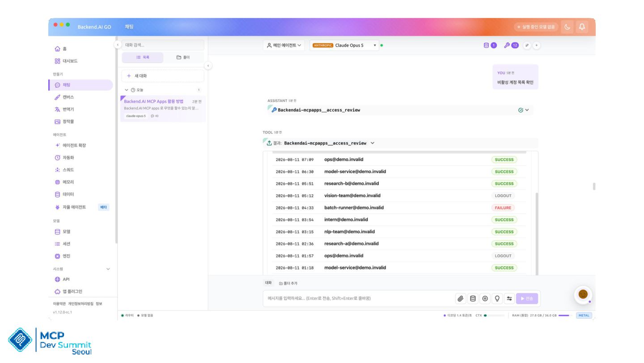The image size is (644, 363).
Task: Click the message input field
Action: 358,299
